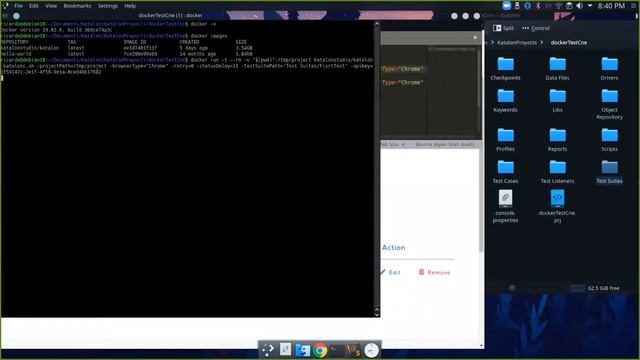Open the Bookmarks menu

click(78, 6)
